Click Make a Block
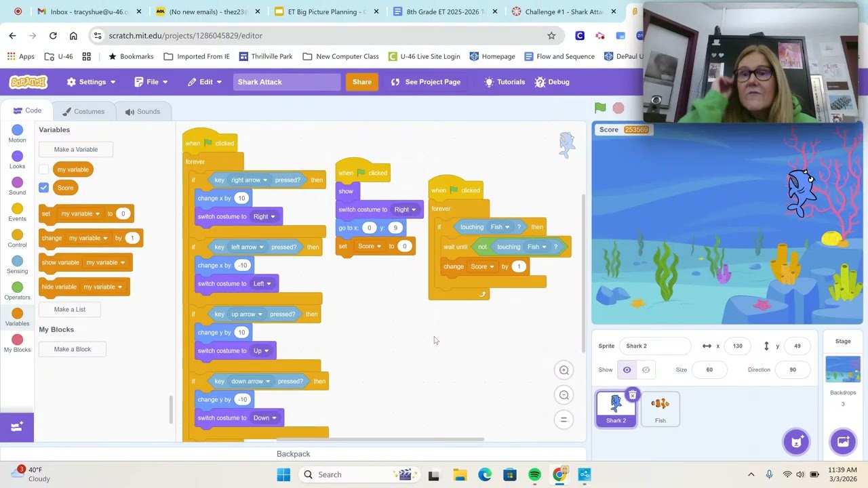 pyautogui.click(x=73, y=349)
